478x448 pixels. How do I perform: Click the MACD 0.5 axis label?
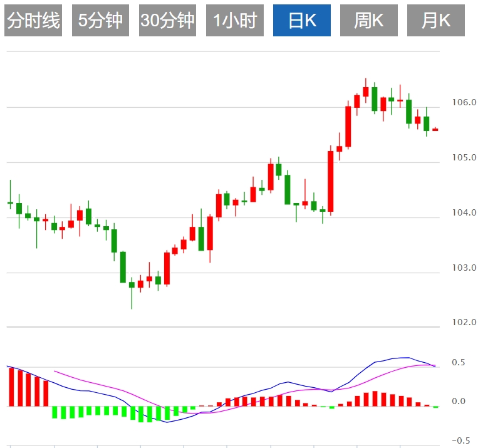[459, 362]
